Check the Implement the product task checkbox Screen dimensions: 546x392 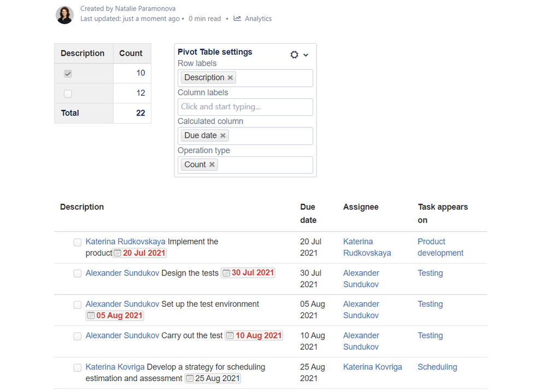[x=78, y=242]
